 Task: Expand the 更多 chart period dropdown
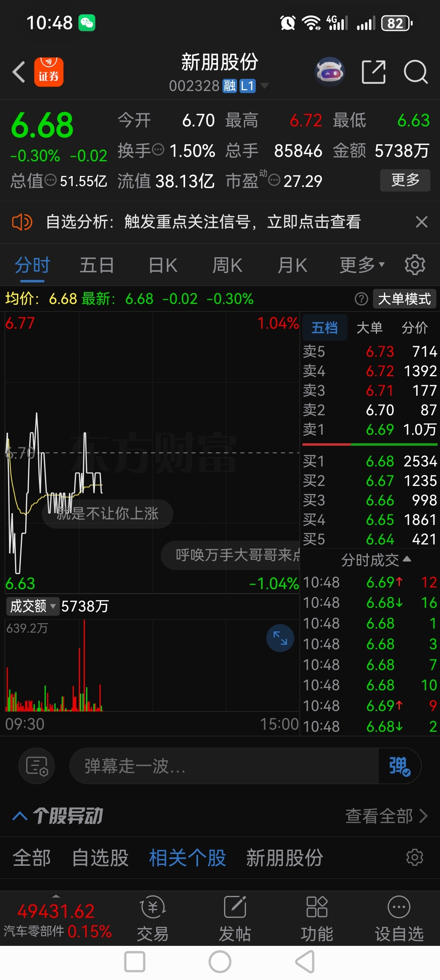(x=362, y=265)
